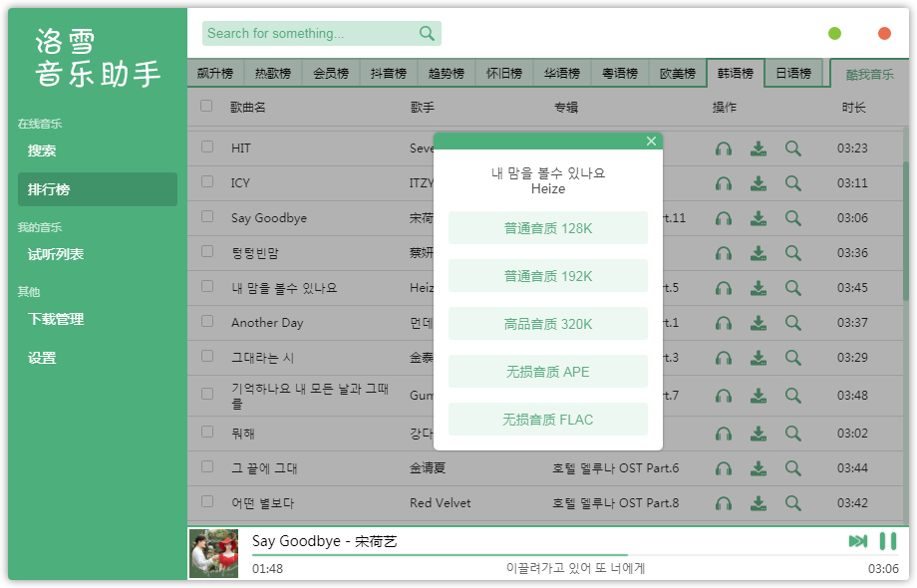Image resolution: width=917 pixels, height=588 pixels.
Task: Search for the Say Goodbye song via magnifier
Action: (x=792, y=218)
